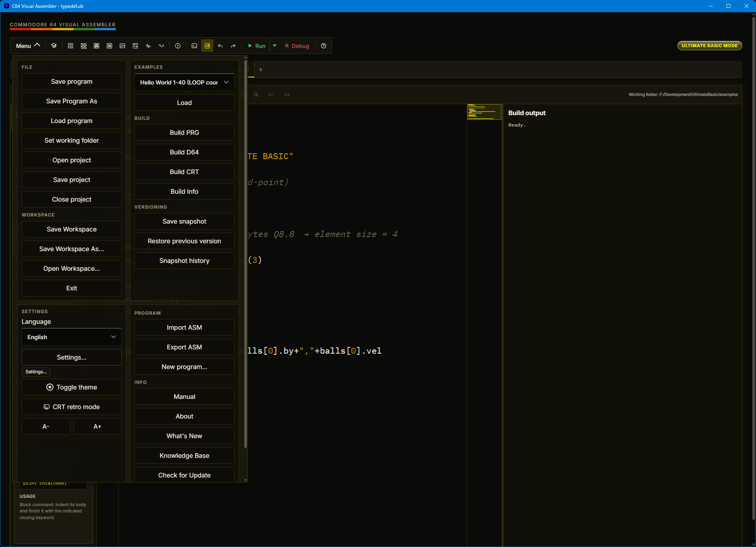756x547 pixels.
Task: Decrease editor font with small A- icon
Action: point(271,95)
